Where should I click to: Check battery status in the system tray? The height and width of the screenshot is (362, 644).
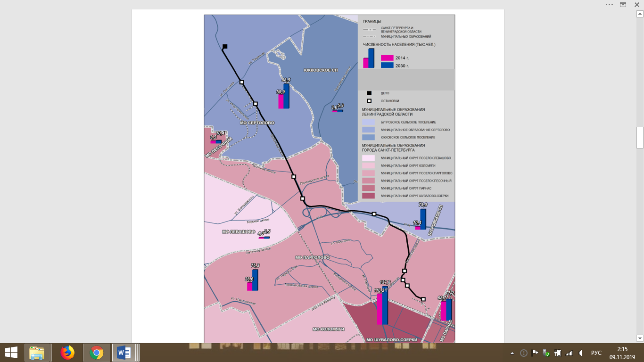click(x=558, y=353)
